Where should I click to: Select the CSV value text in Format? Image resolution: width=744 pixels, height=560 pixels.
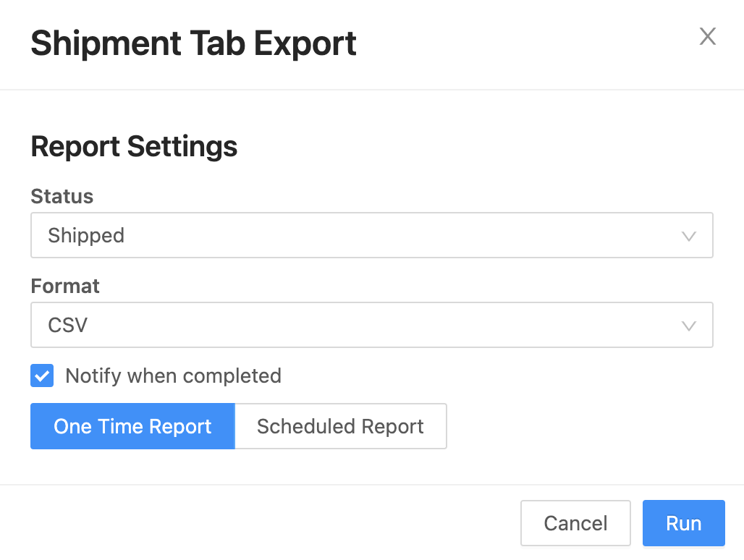68,326
